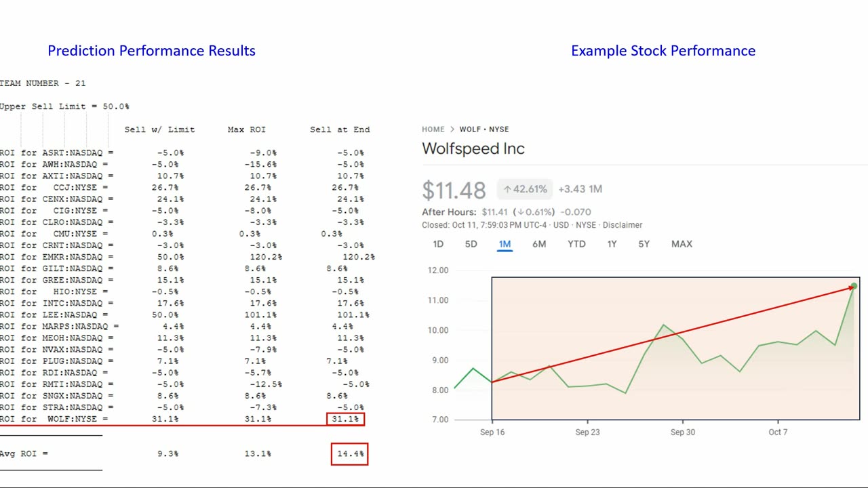This screenshot has height=488, width=868.
Task: Click the Avg ROI = label
Action: point(24,453)
